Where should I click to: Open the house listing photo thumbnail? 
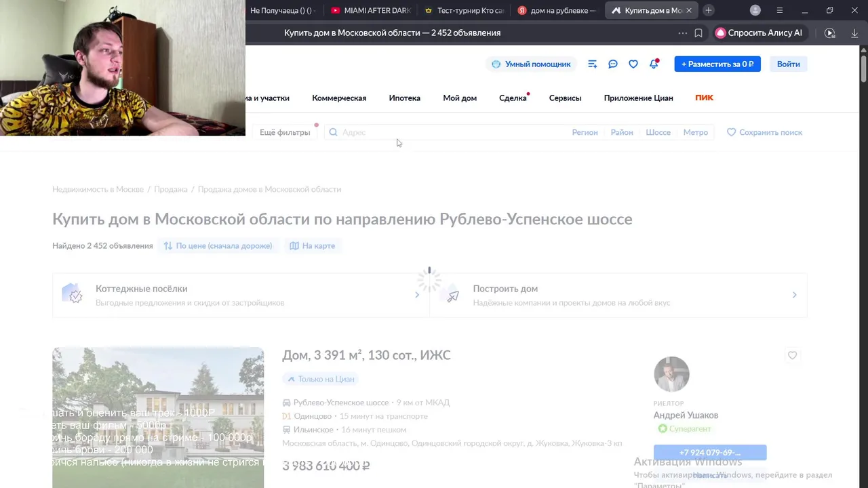158,418
